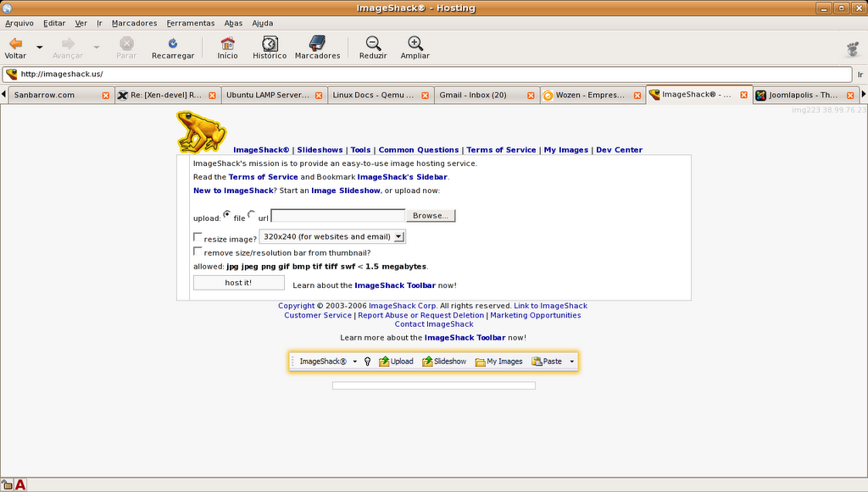The width and height of the screenshot is (868, 492).
Task: Close the Wozen tab
Action: tap(637, 95)
